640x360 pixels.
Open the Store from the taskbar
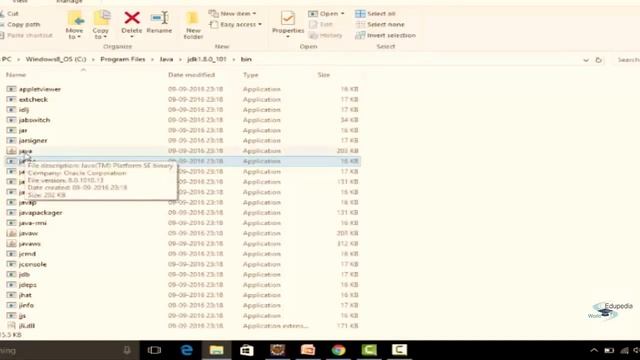point(247,350)
